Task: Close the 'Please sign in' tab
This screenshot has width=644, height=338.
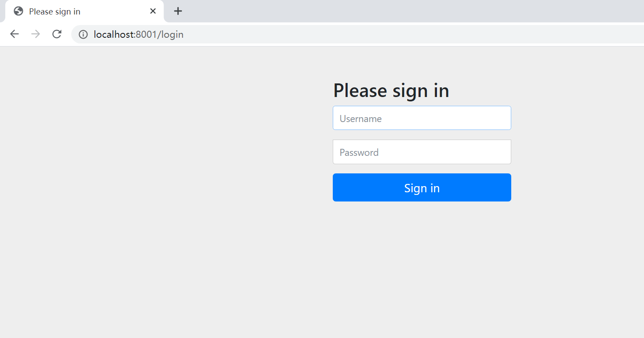Action: tap(153, 11)
